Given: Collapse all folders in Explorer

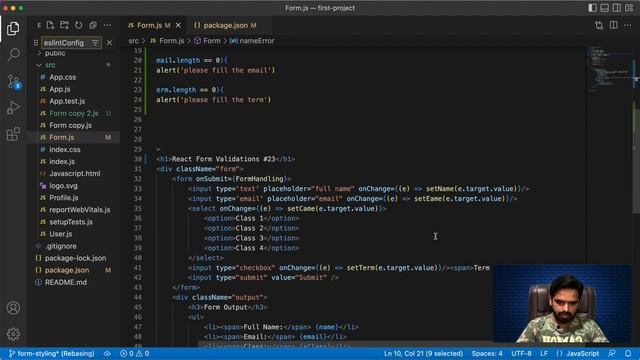Looking at the screenshot, I should (x=93, y=25).
